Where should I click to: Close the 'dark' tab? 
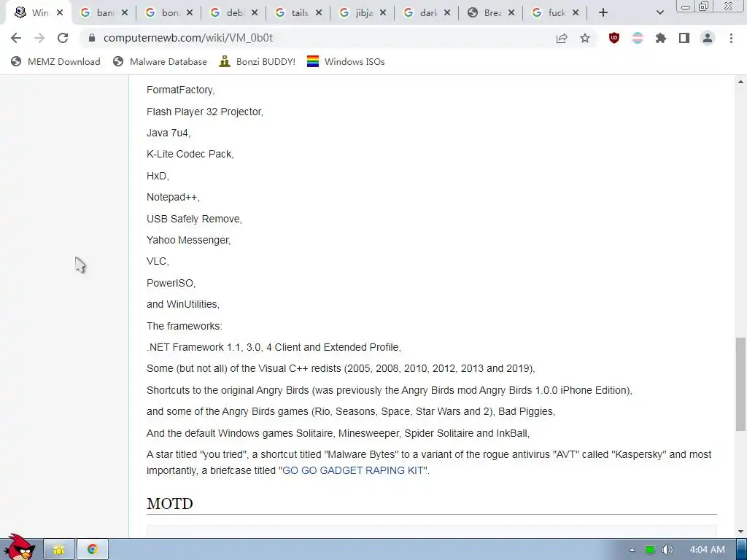click(x=447, y=13)
